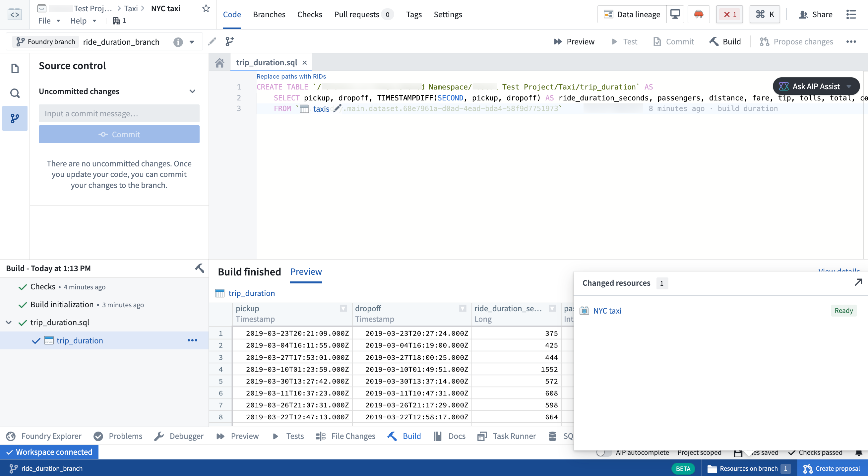Open NYC taxi from Changed resources
The width and height of the screenshot is (868, 476).
click(607, 311)
